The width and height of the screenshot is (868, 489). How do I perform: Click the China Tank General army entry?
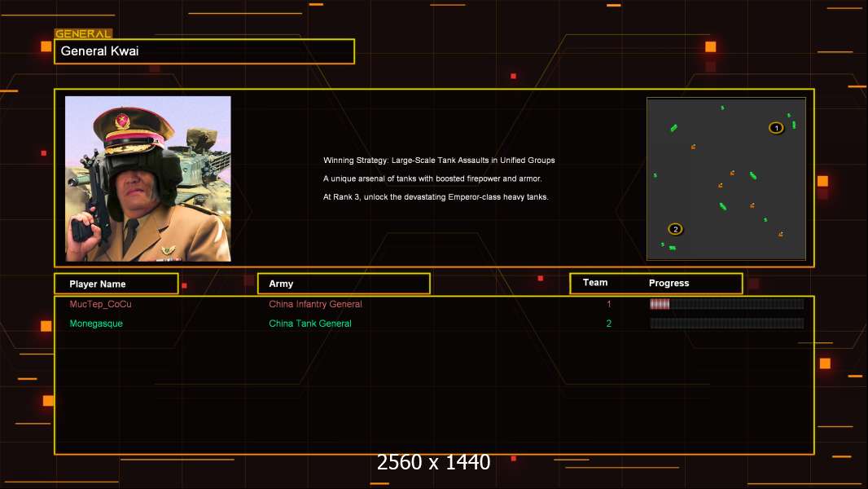[x=310, y=324]
